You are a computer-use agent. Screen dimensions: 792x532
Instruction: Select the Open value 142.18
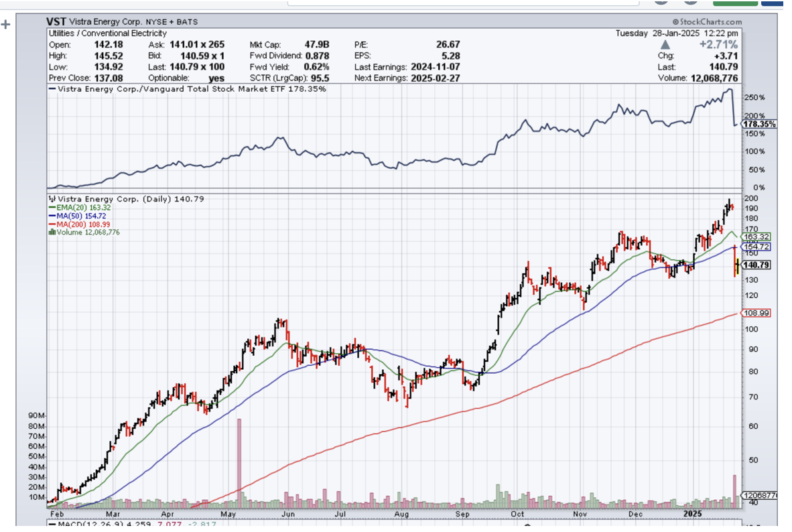(x=108, y=44)
